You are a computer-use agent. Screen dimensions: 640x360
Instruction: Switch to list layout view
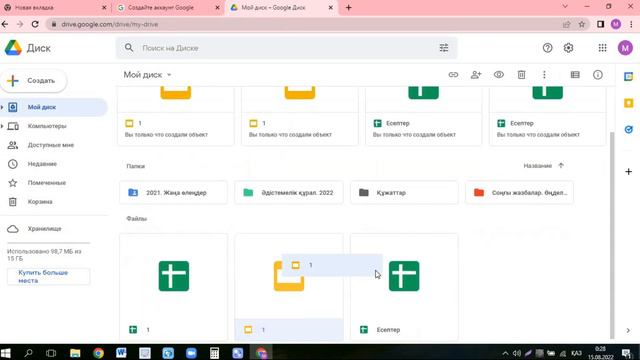575,75
